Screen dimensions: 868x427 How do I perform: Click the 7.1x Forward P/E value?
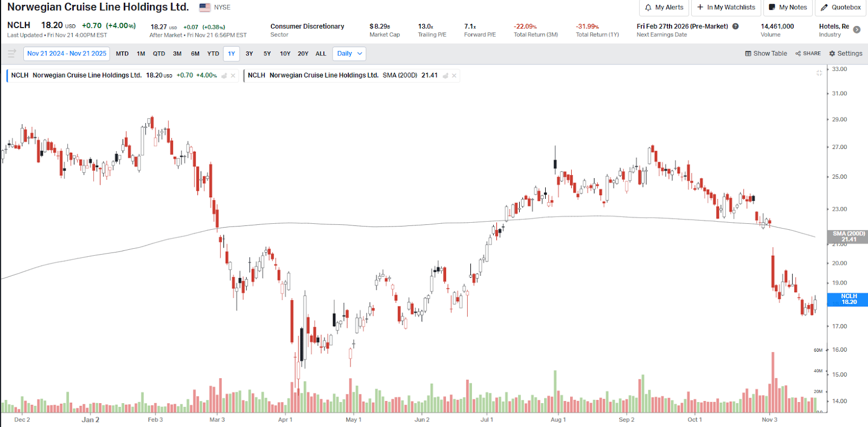470,26
